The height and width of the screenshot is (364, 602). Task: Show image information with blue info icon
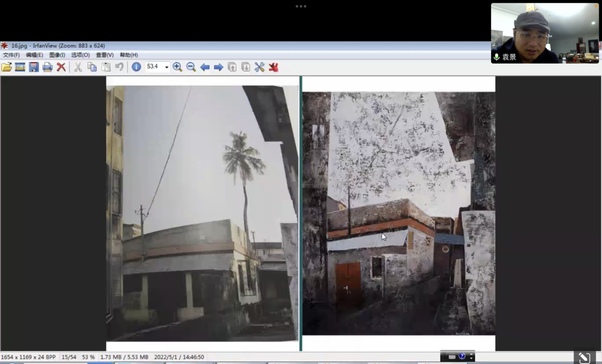point(136,67)
